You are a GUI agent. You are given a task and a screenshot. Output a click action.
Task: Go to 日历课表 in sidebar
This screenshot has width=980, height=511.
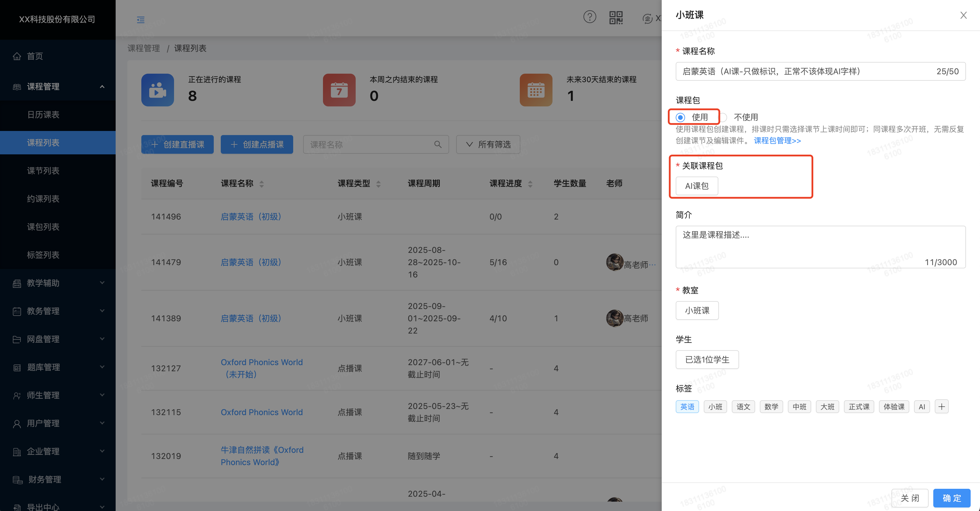[44, 115]
